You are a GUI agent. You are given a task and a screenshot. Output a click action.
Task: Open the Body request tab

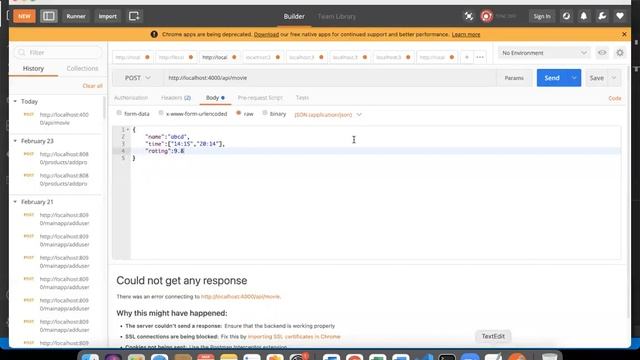[x=215, y=98]
